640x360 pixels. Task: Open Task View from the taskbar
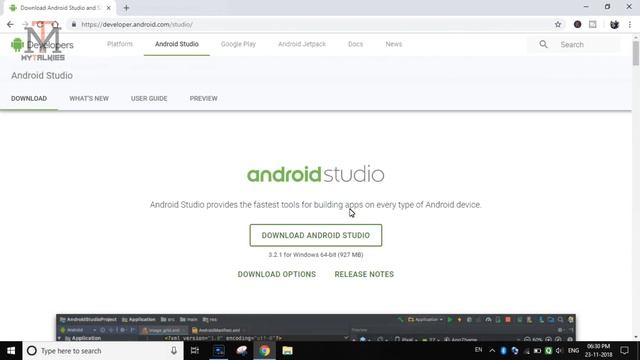click(x=195, y=351)
